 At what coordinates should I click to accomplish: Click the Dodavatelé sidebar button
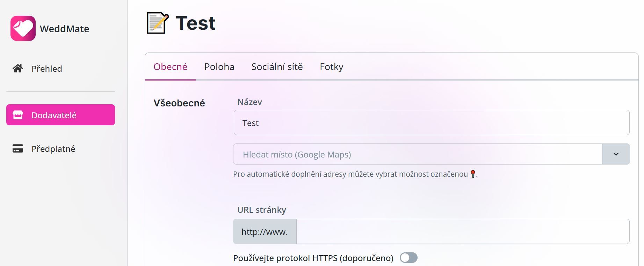pyautogui.click(x=60, y=115)
